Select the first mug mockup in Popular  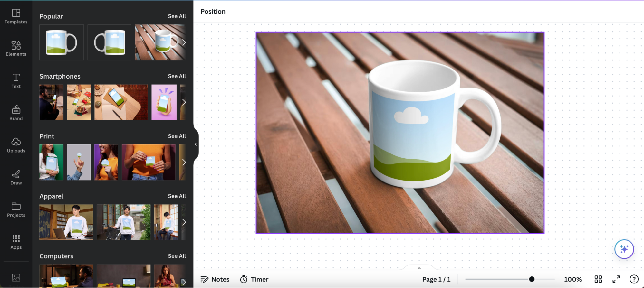[62, 42]
